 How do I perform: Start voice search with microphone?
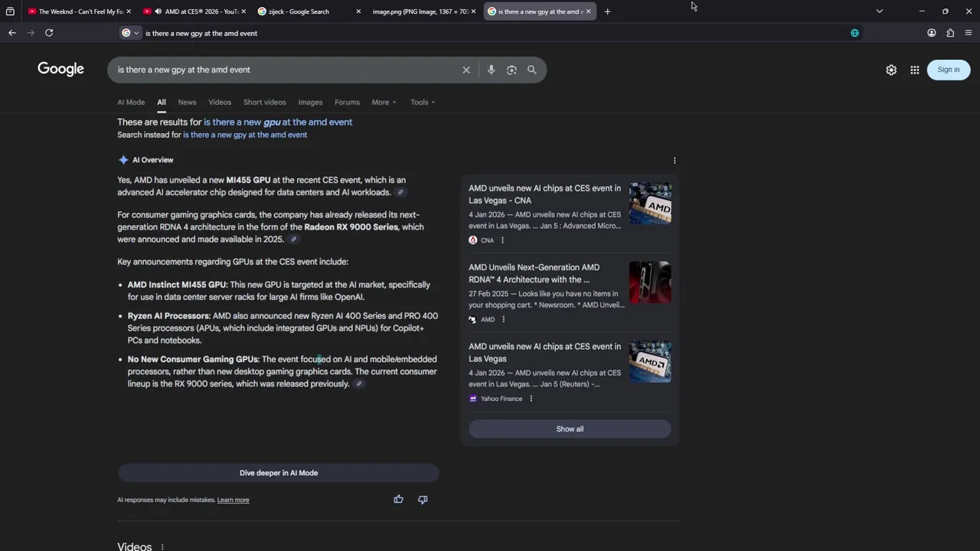pyautogui.click(x=492, y=70)
